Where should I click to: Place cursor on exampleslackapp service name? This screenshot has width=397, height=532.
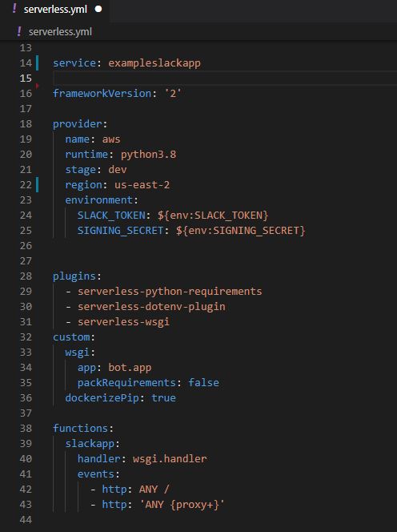point(154,63)
